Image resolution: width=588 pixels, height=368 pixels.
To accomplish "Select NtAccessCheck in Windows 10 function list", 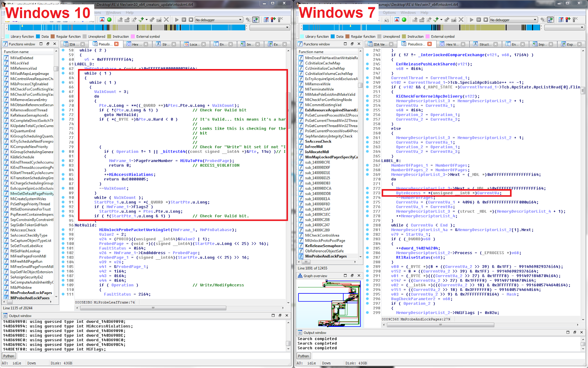I will pos(23,230).
